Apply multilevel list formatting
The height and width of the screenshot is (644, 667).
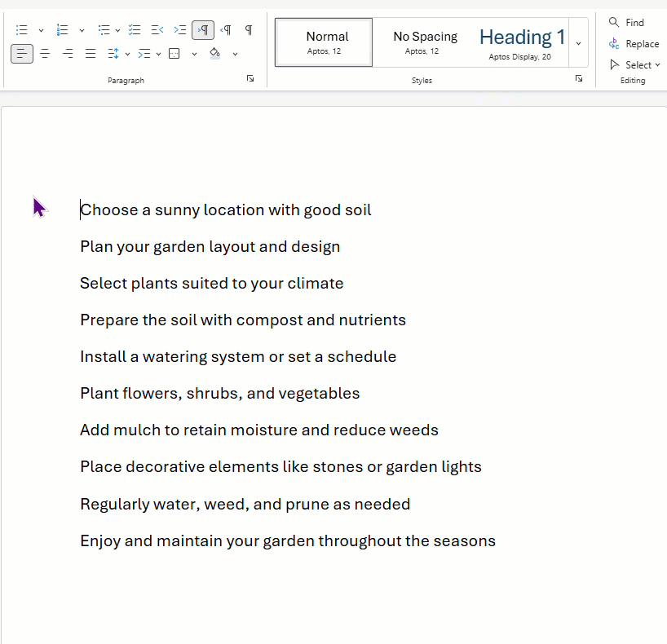104,30
